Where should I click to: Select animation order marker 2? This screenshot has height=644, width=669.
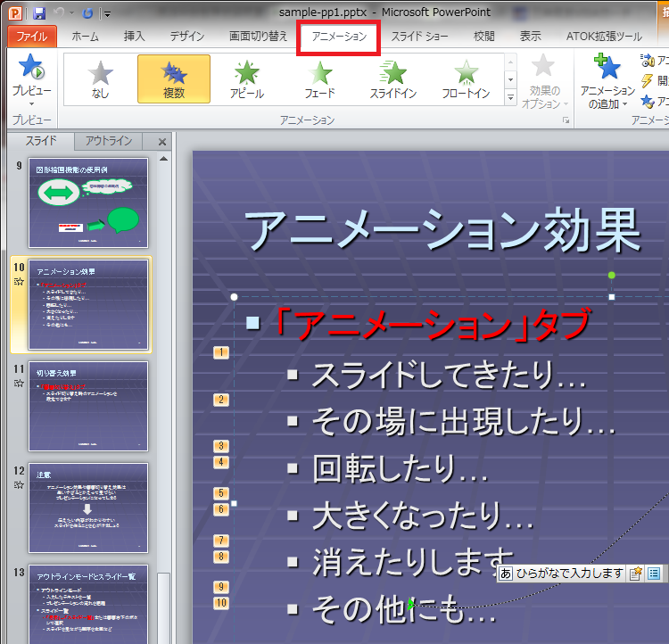(221, 400)
